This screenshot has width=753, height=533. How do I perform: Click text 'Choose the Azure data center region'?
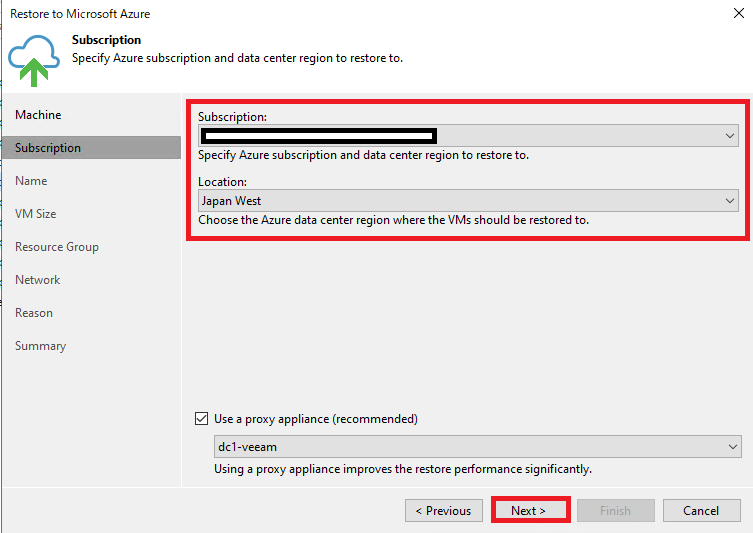294,220
